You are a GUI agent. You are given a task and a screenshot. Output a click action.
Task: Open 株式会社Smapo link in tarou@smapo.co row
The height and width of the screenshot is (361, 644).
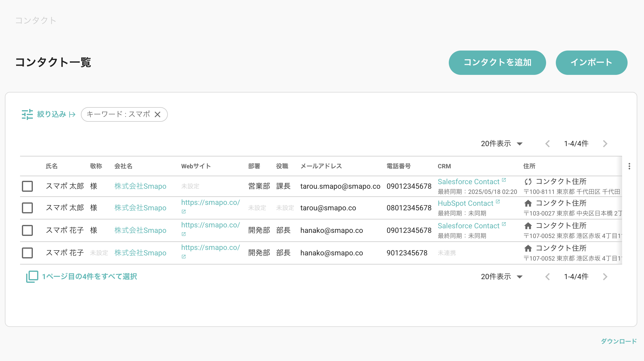[140, 208]
